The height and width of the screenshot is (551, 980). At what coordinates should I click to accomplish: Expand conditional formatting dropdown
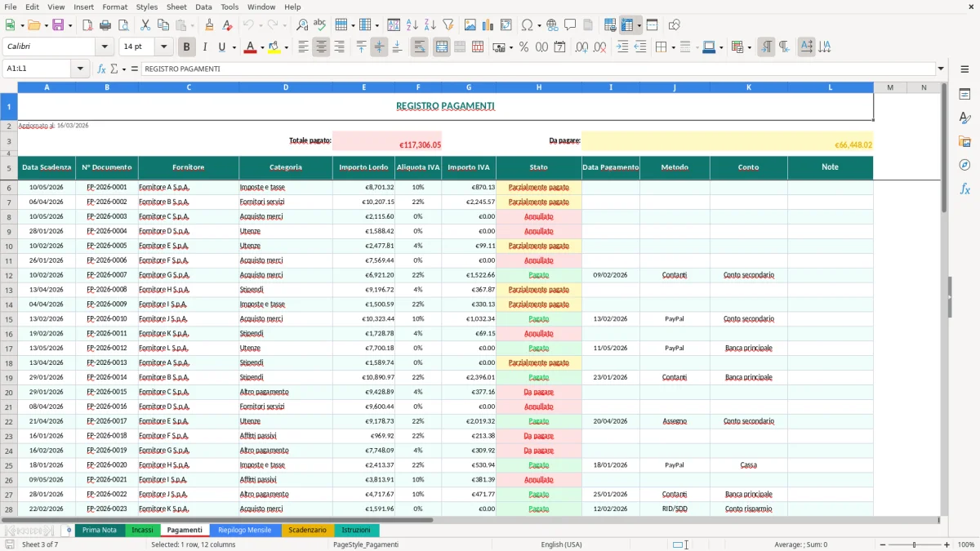coord(749,47)
